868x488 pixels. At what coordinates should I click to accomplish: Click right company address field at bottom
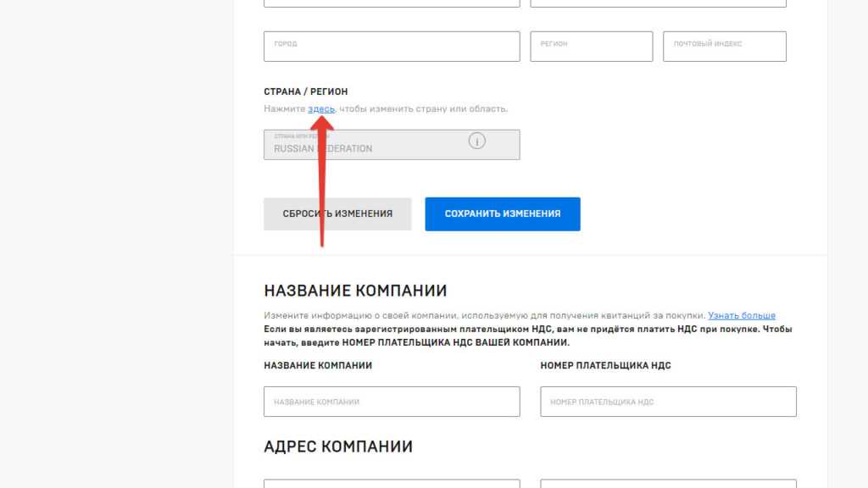[668, 484]
